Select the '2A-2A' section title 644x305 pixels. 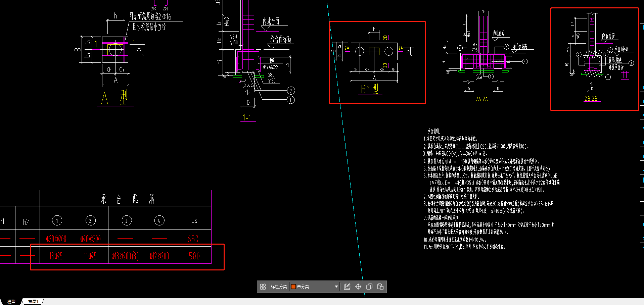coord(482,99)
